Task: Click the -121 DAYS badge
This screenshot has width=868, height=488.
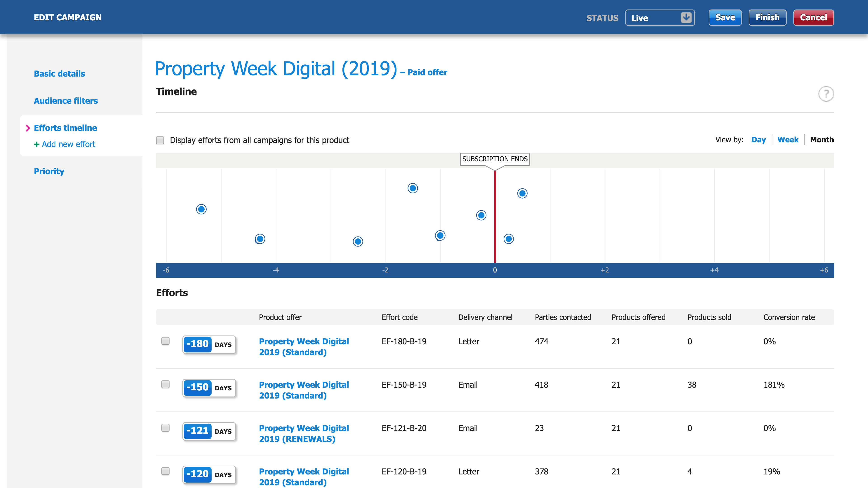Action: (x=209, y=431)
